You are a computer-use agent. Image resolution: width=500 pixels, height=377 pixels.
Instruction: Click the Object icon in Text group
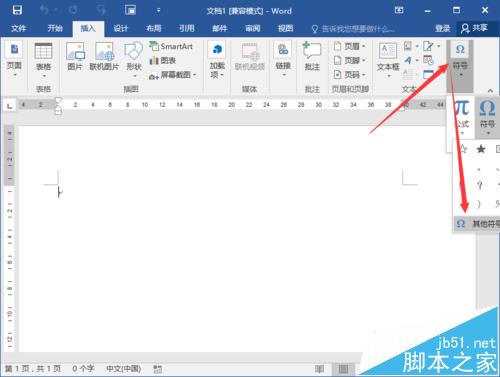(x=428, y=74)
